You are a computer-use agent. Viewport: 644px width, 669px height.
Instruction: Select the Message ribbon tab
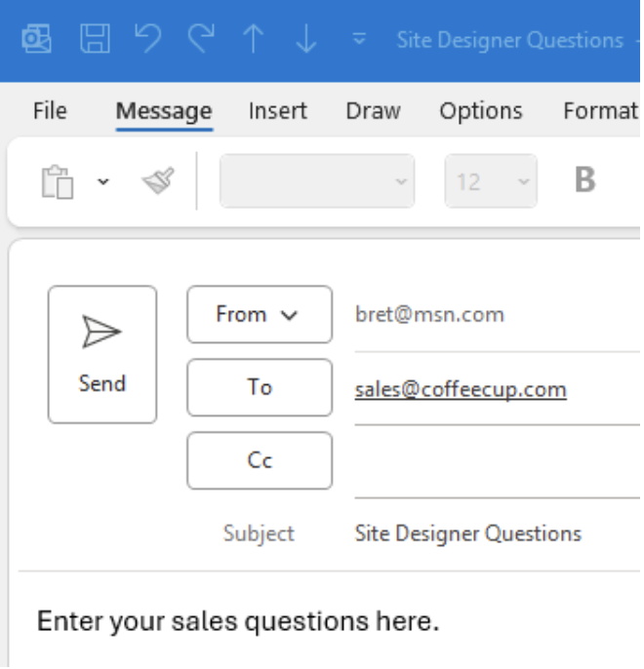[164, 112]
